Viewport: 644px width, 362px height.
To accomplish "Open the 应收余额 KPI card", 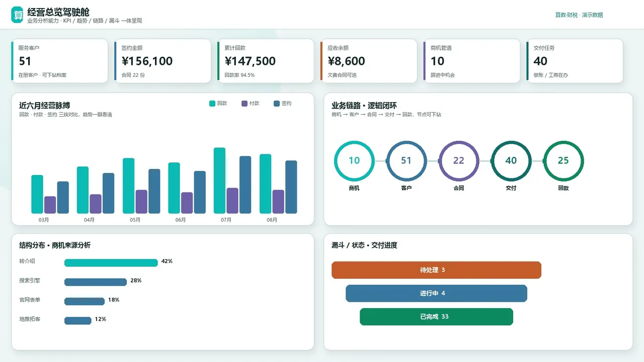I will 369,61.
